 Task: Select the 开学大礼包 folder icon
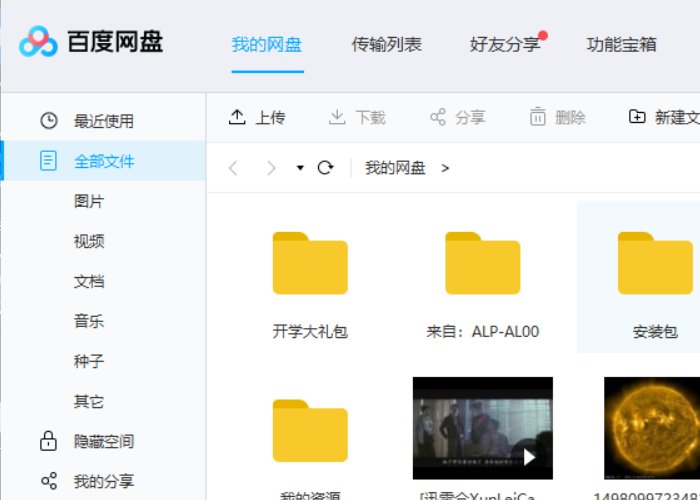tap(310, 263)
